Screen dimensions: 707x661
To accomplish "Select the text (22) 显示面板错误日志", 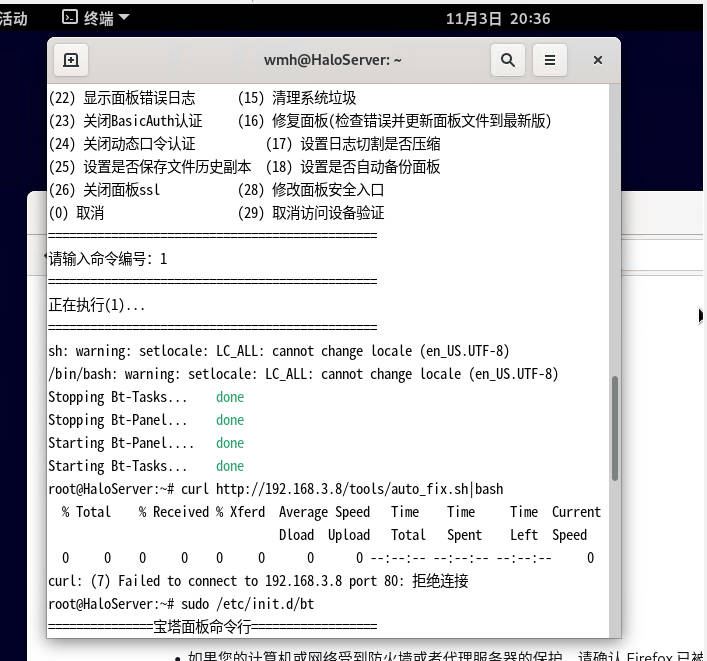I will coord(122,98).
